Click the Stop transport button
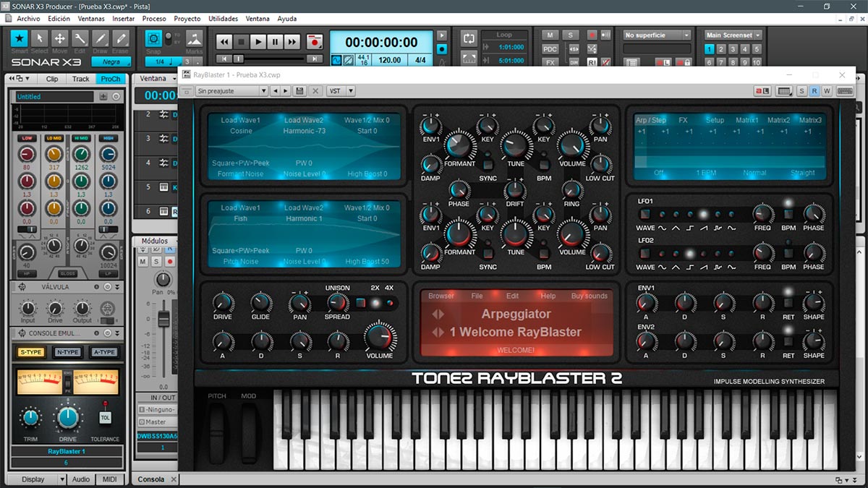 (x=242, y=42)
